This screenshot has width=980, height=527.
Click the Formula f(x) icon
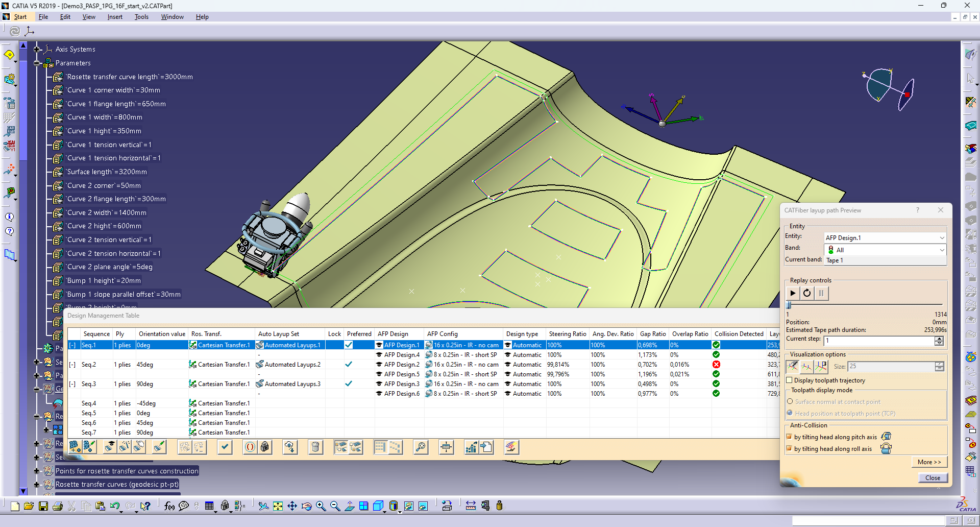point(169,506)
